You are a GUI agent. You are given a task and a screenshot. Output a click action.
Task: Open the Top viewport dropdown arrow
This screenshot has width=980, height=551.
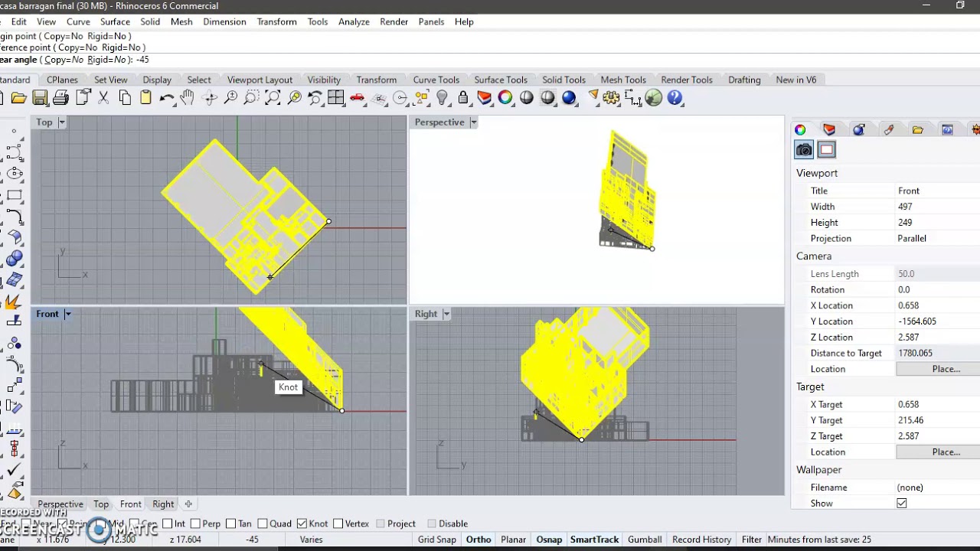point(62,122)
